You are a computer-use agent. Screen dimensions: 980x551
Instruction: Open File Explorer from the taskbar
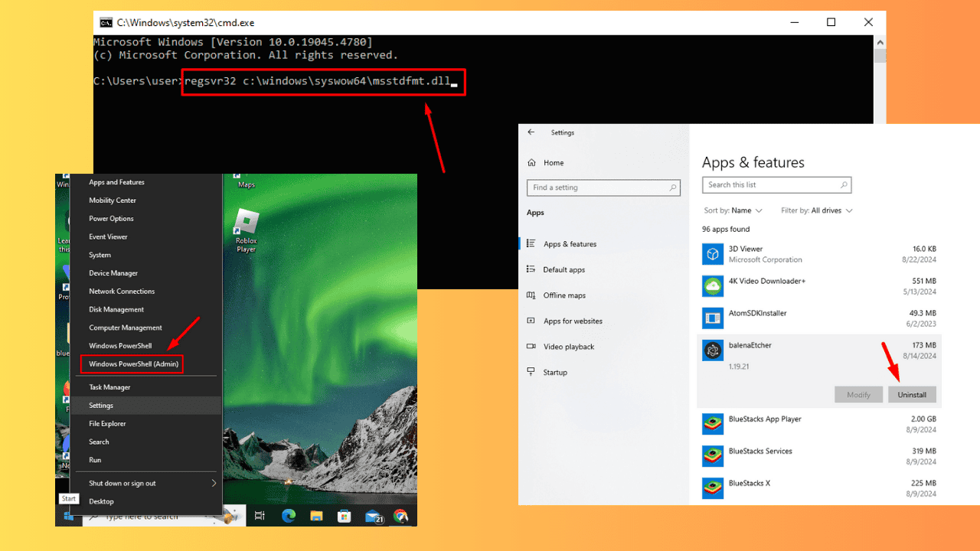click(316, 516)
